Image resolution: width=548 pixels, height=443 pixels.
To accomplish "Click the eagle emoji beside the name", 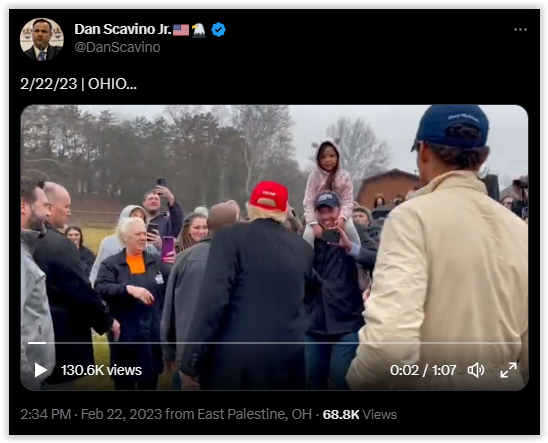I will (x=199, y=30).
